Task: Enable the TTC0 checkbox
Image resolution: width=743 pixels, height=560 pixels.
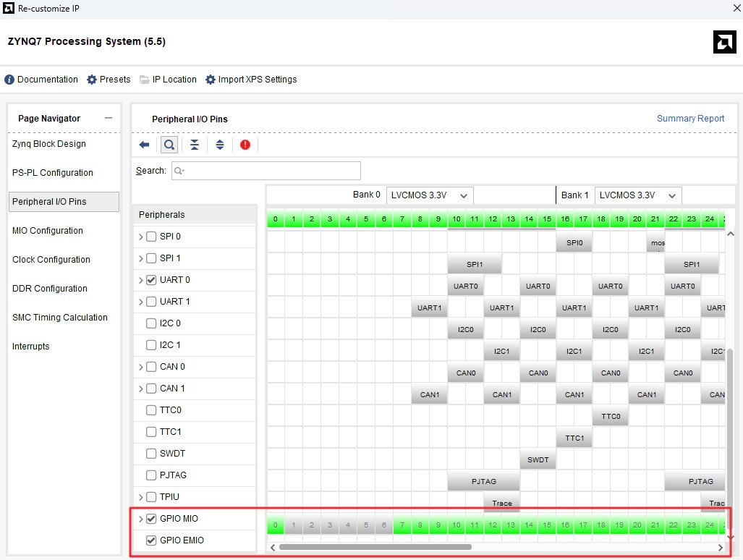Action: click(151, 410)
